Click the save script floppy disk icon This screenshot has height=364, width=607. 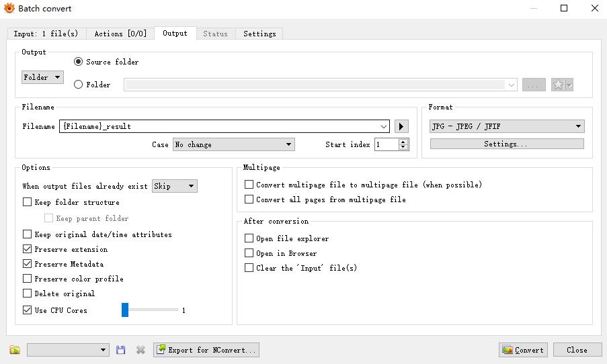click(x=121, y=350)
